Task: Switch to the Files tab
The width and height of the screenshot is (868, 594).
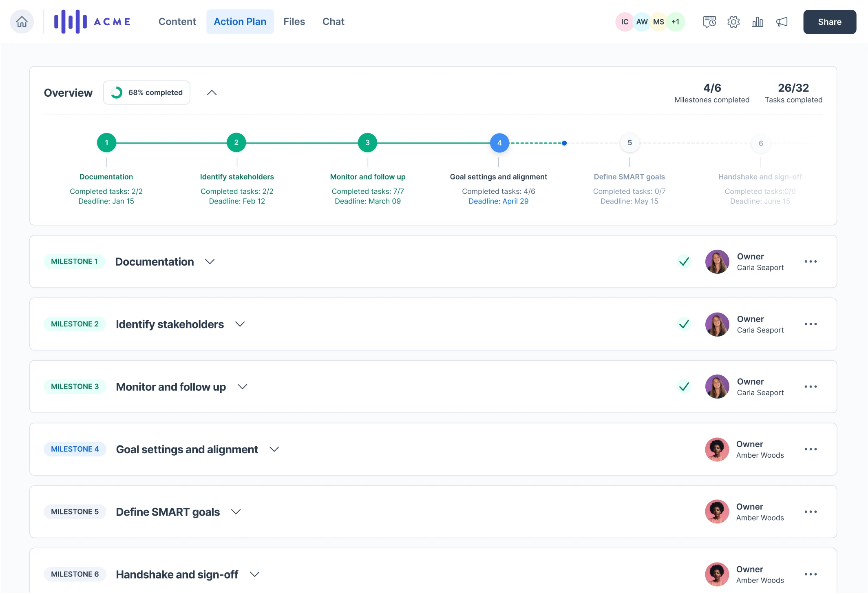Action: 294,22
